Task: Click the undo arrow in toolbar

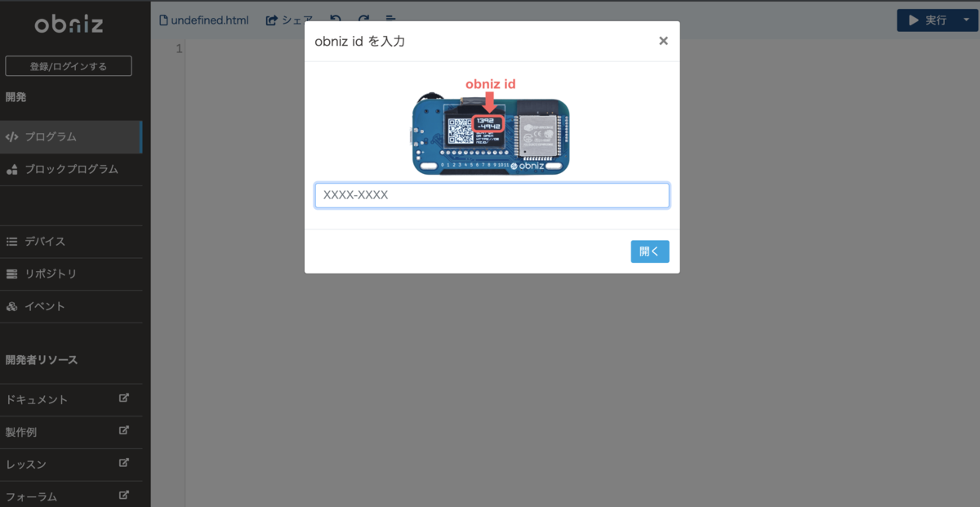Action: point(336,20)
